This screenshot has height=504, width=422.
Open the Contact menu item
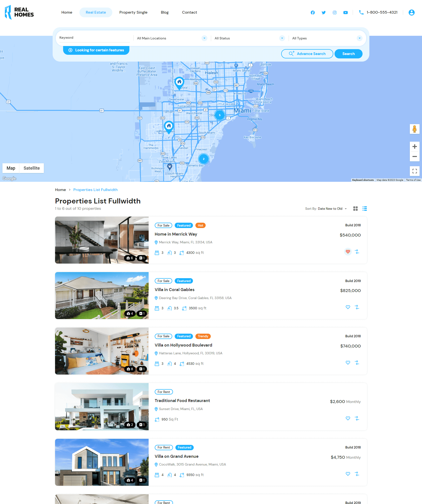coord(190,12)
